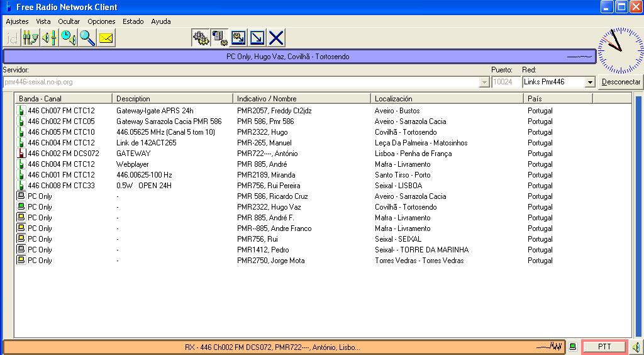Sort list by Description column header
The image size is (644, 355).
tap(172, 99)
